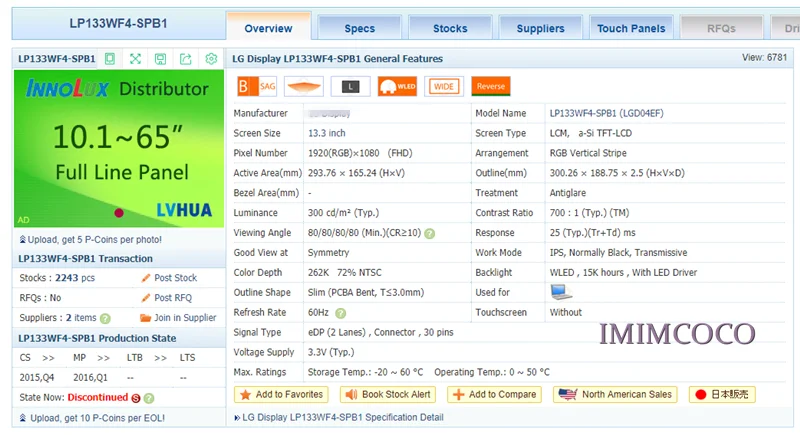800x435 pixels.
Task: Click Add to Compare button
Action: 494,395
